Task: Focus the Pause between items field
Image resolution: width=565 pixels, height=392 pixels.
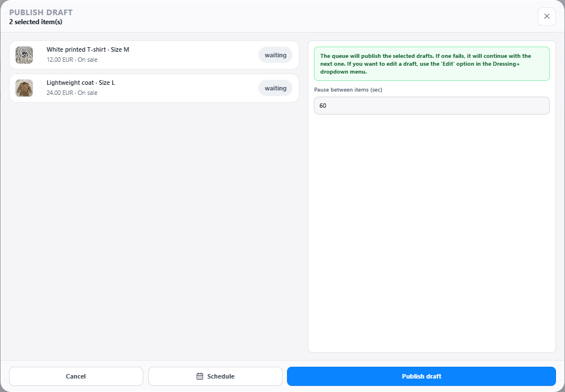Action: [x=432, y=106]
